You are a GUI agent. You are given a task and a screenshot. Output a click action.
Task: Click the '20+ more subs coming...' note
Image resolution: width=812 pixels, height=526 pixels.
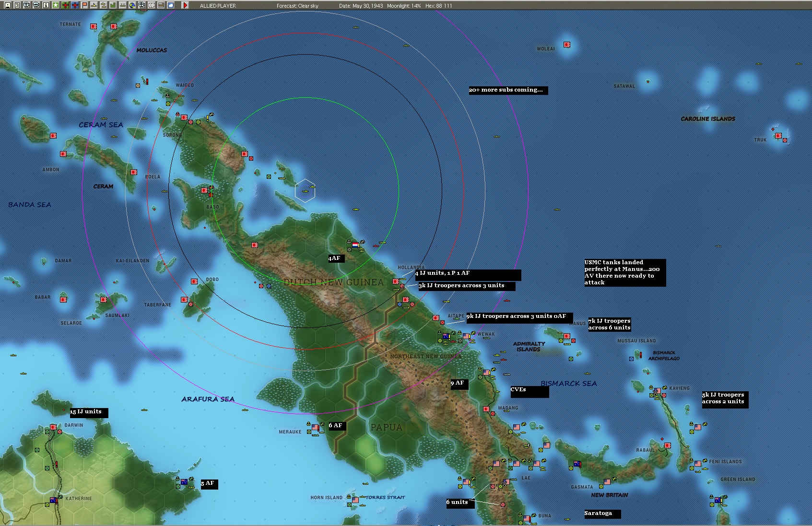click(508, 90)
